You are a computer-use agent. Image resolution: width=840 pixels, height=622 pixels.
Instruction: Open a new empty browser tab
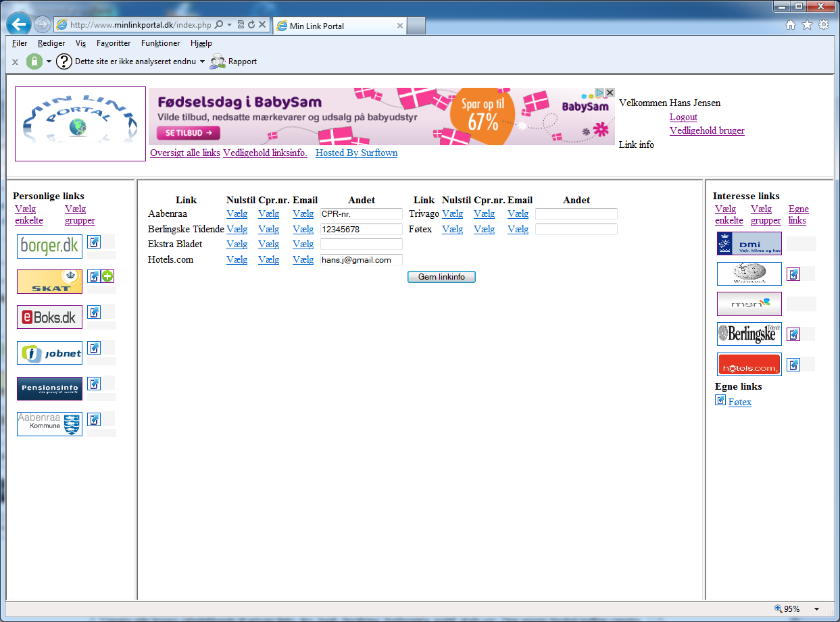click(x=416, y=26)
